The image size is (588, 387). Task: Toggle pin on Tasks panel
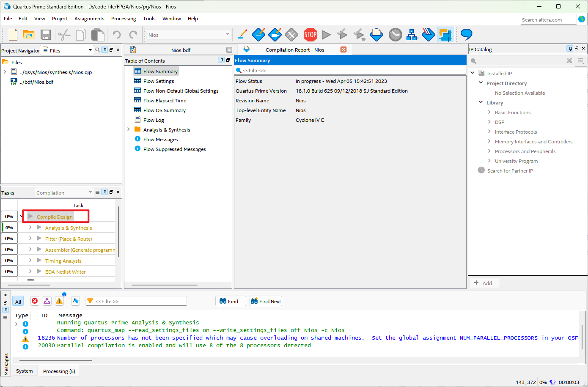105,192
